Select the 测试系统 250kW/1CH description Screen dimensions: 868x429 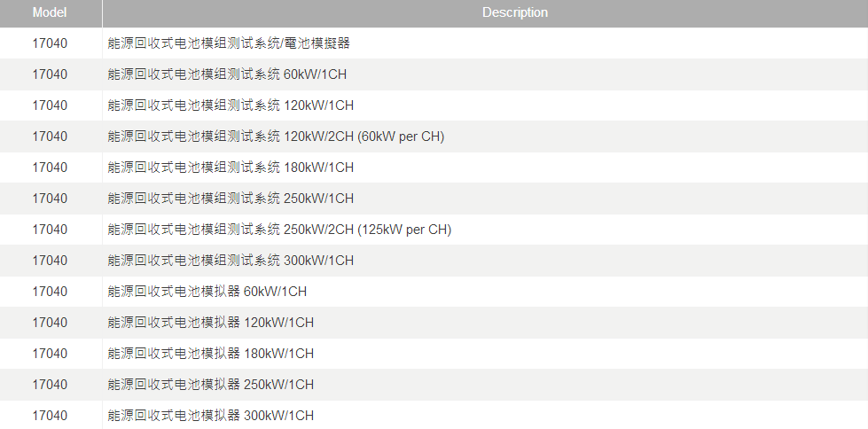tap(231, 198)
